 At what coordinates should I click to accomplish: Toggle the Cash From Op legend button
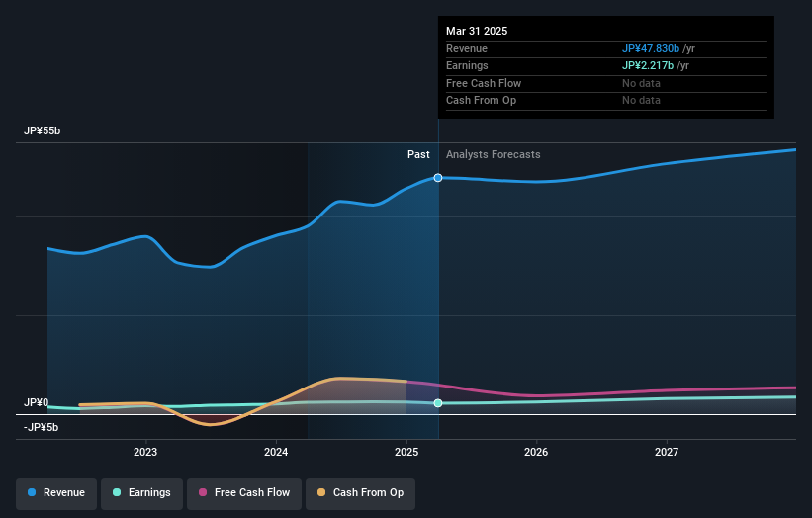coord(360,493)
